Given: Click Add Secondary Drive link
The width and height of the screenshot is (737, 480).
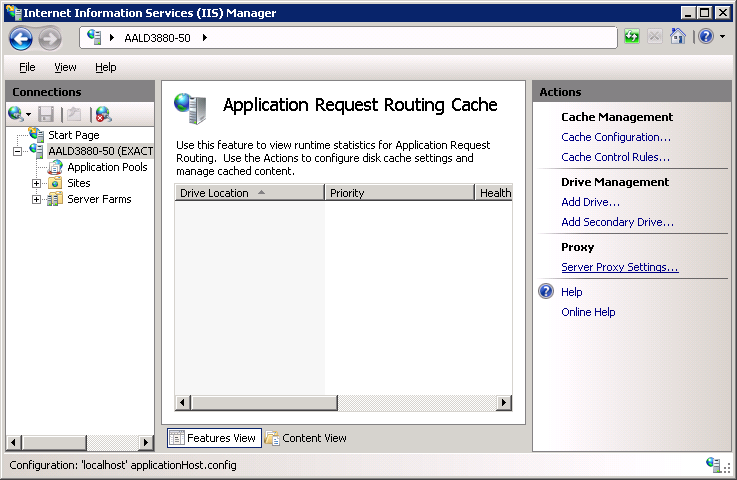Looking at the screenshot, I should tap(618, 222).
